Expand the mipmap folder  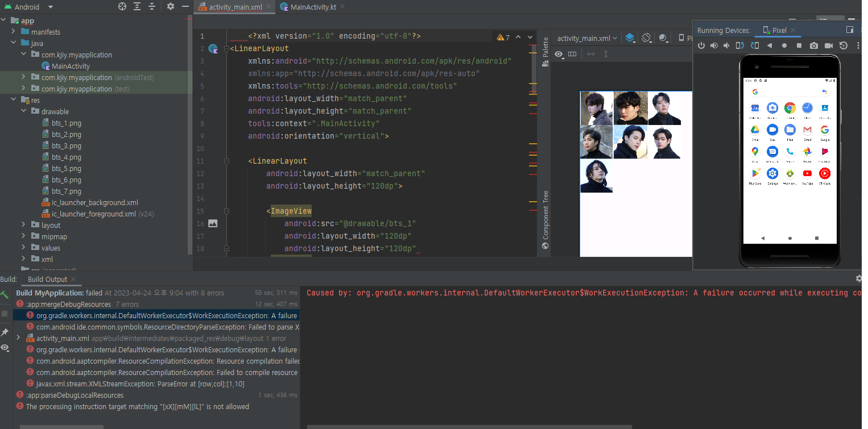(23, 237)
